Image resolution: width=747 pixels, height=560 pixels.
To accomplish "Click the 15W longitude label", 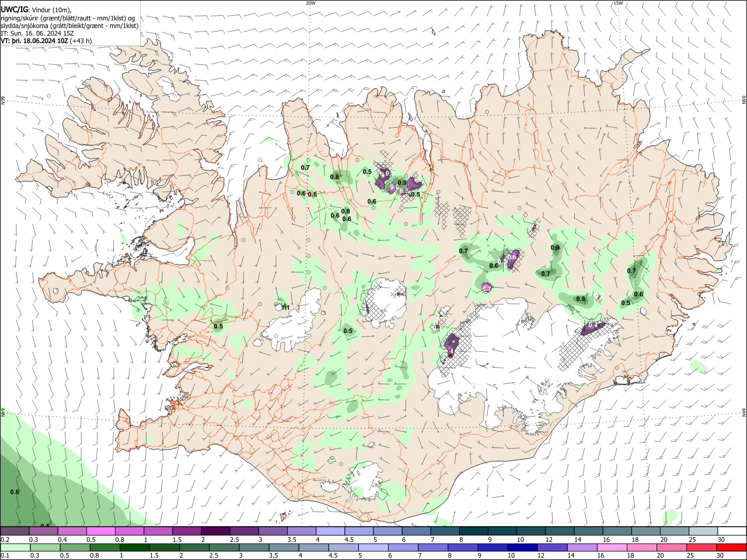I will coord(618,3).
